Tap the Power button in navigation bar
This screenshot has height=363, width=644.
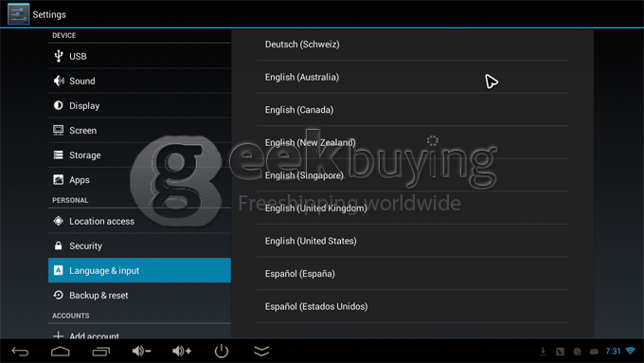(222, 351)
